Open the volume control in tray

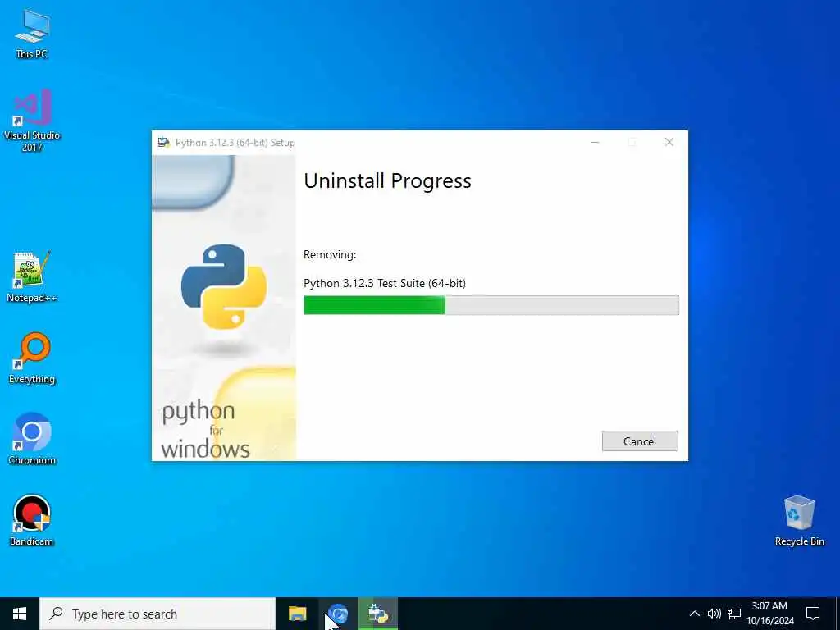click(714, 614)
